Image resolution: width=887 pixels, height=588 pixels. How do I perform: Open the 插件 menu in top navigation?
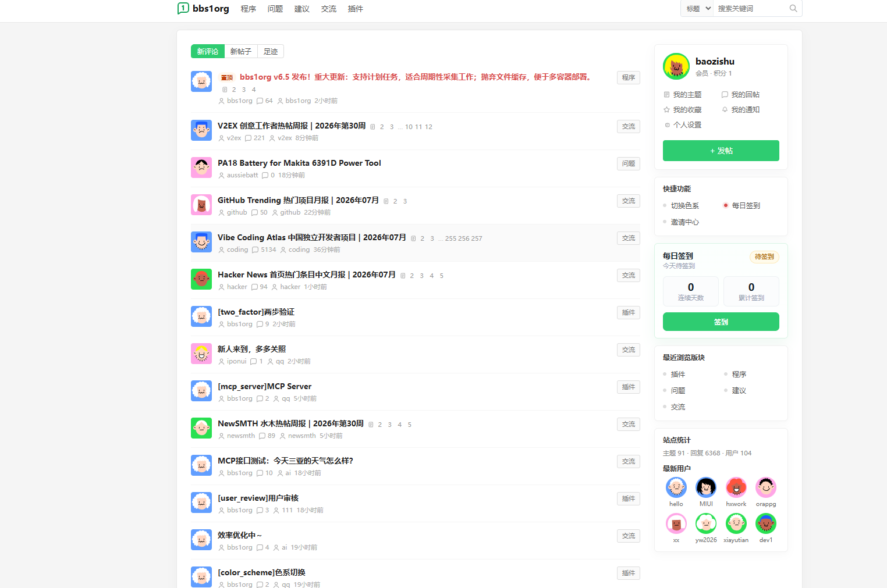355,9
